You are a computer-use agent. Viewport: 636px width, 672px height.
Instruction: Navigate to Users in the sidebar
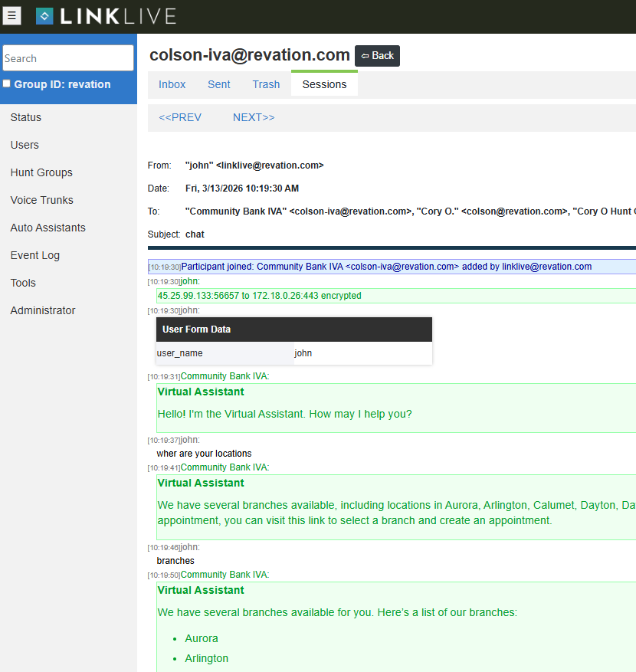tap(25, 145)
